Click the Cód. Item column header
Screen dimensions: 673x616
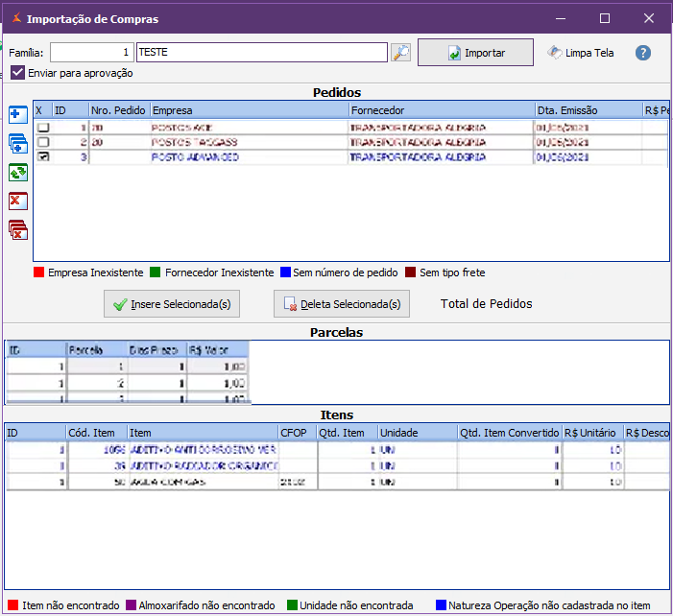coord(95,433)
